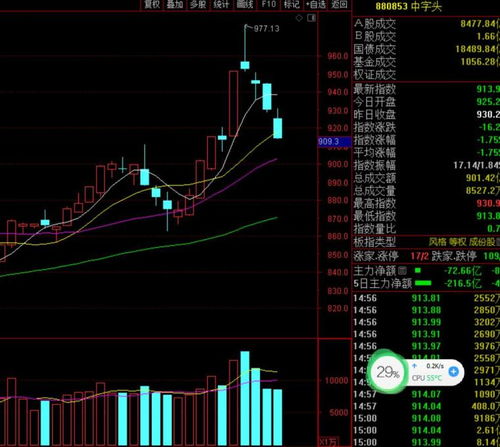Open the F10 info page

click(269, 4)
